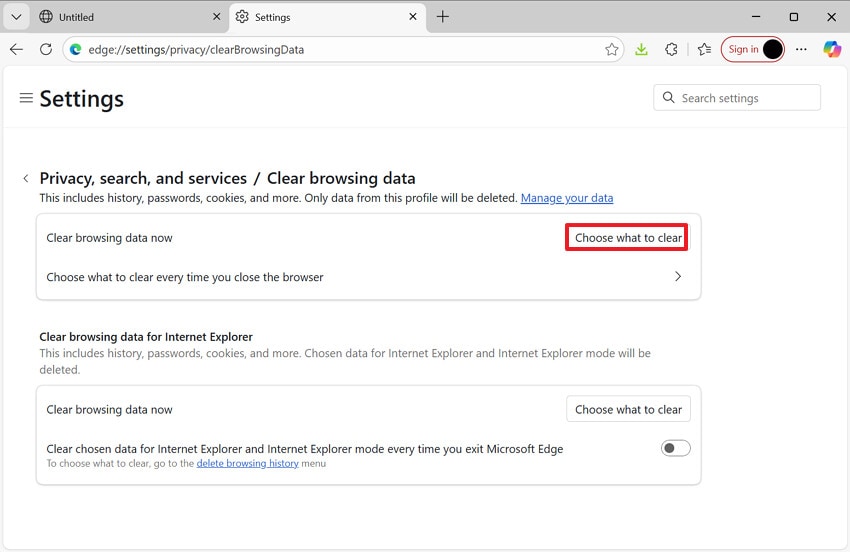This screenshot has height=552, width=850.
Task: Click the delete browsing history link
Action: pyautogui.click(x=247, y=464)
